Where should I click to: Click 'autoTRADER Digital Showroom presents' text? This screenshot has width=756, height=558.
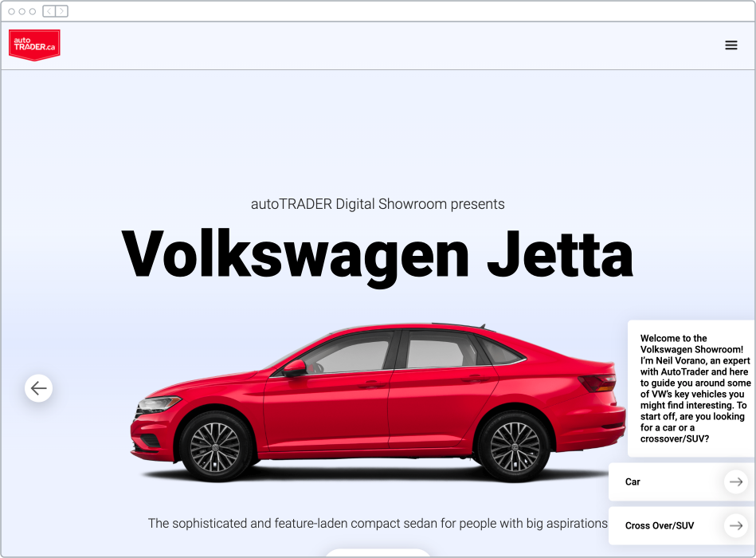point(378,204)
